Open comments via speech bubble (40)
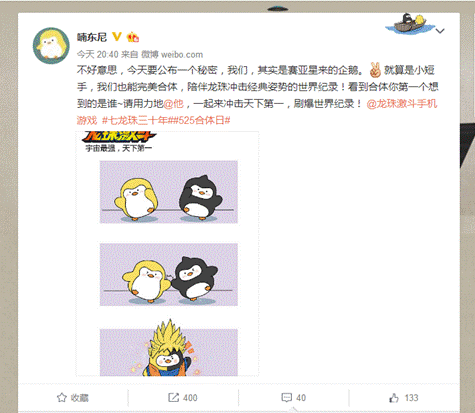 [293, 398]
